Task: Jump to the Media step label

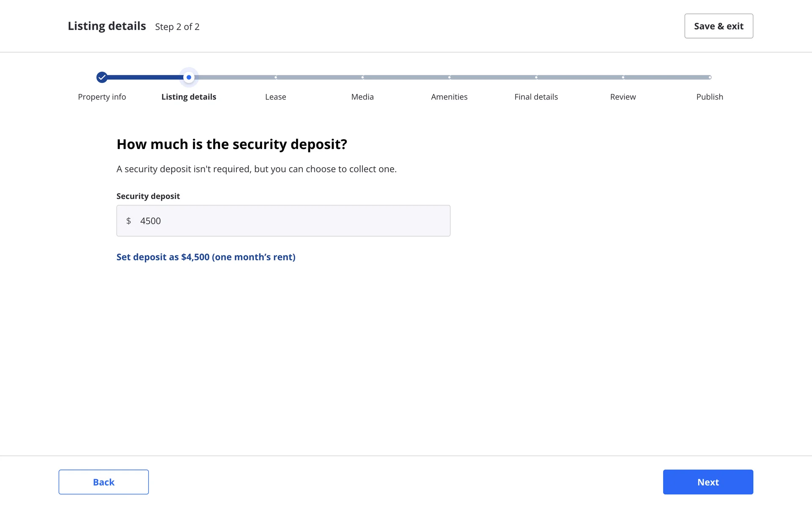Action: [362, 97]
